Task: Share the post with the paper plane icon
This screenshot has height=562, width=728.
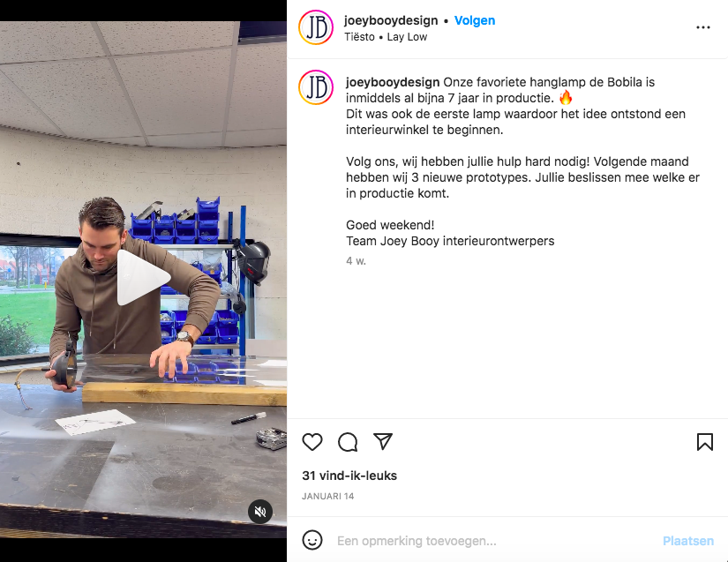Action: tap(383, 441)
